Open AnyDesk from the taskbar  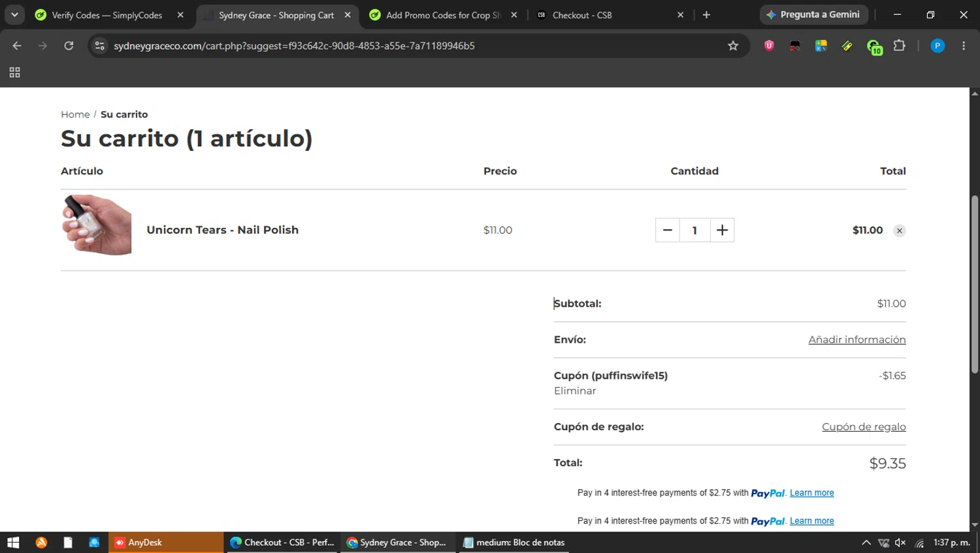[166, 543]
